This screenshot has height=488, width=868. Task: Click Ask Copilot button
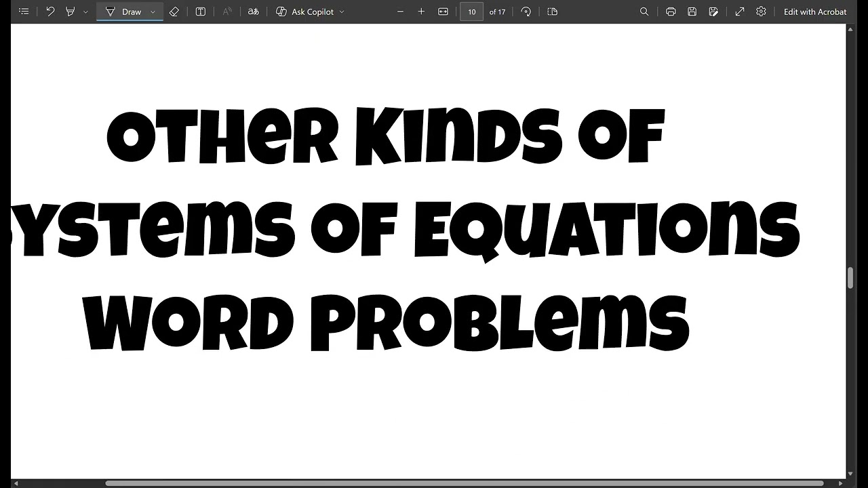pyautogui.click(x=305, y=12)
